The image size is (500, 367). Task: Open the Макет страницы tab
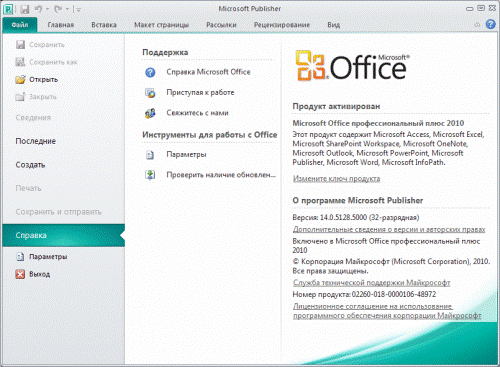[x=161, y=25]
